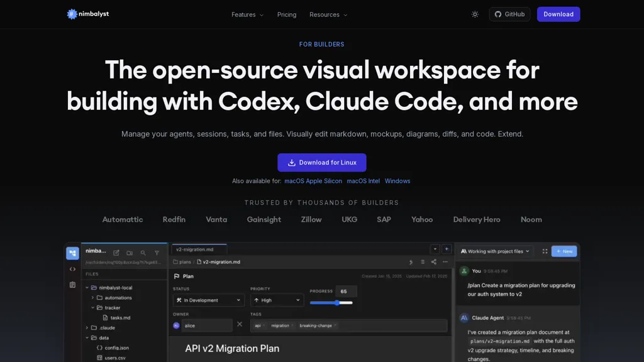Screen dimensions: 644x362
Task: Click the tags input field area
Action: [348, 326]
